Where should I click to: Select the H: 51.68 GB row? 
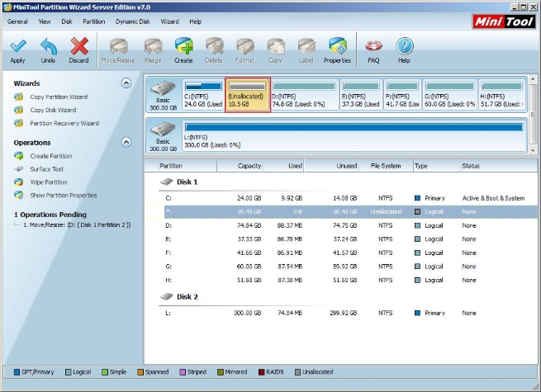coord(350,280)
